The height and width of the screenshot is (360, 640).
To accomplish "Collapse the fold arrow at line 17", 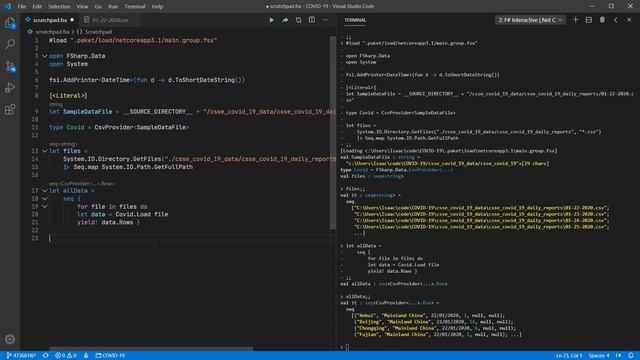I will click(x=44, y=191).
